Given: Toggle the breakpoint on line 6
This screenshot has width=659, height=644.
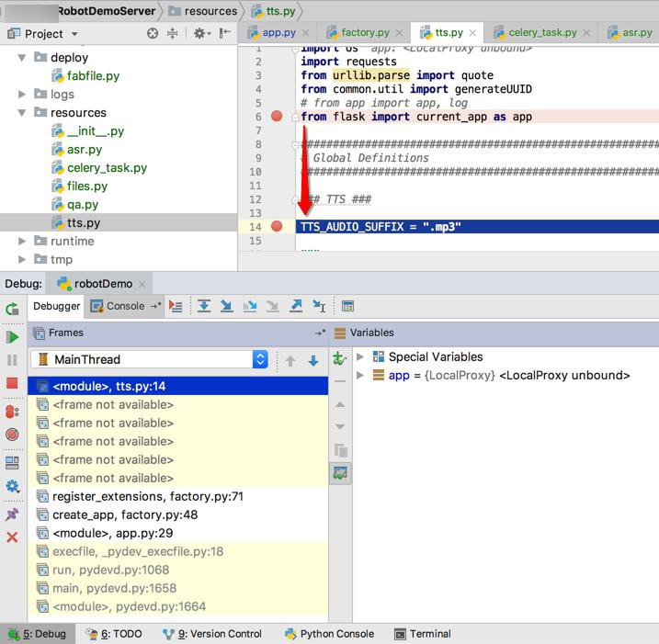Looking at the screenshot, I should pyautogui.click(x=277, y=117).
